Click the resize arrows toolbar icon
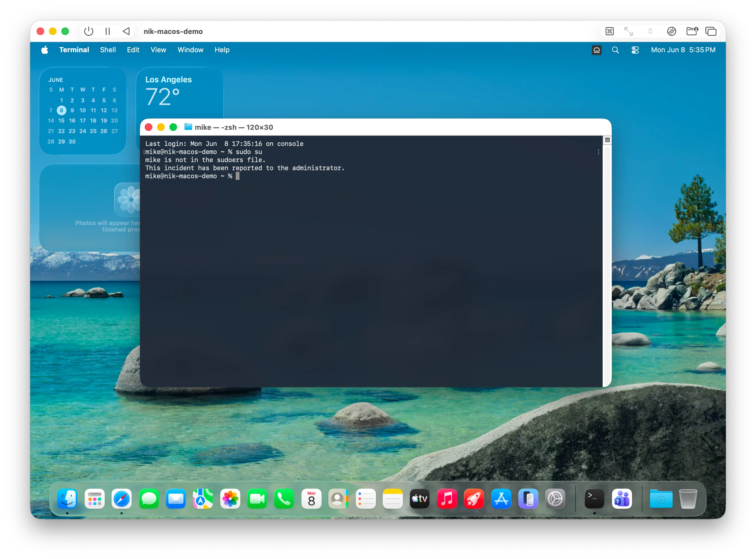 (628, 32)
